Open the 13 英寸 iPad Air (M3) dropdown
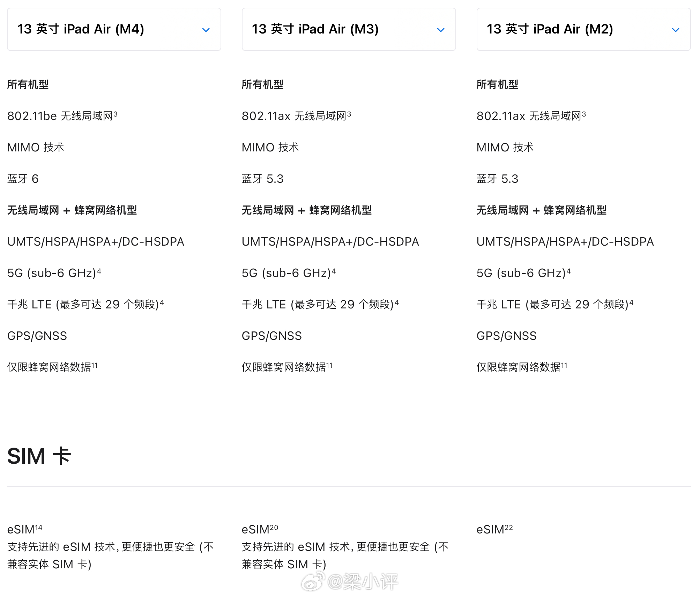This screenshot has width=700, height=598. pos(348,29)
